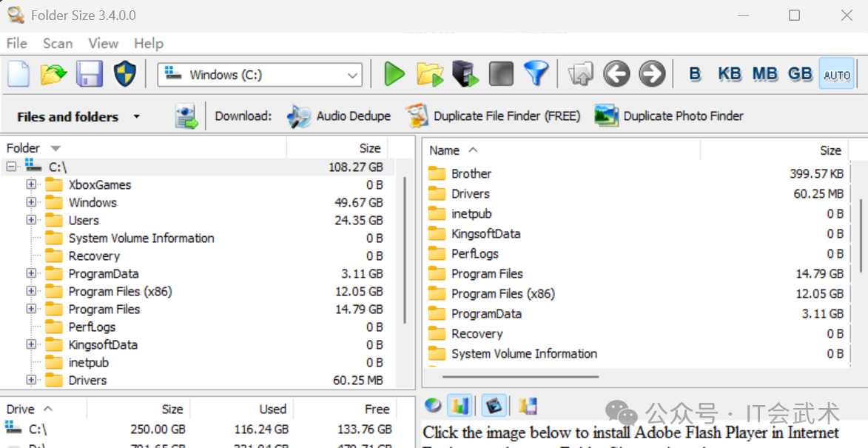Viewport: 868px width, 448px height.
Task: Click the Audio Dedupe download link
Action: (353, 116)
